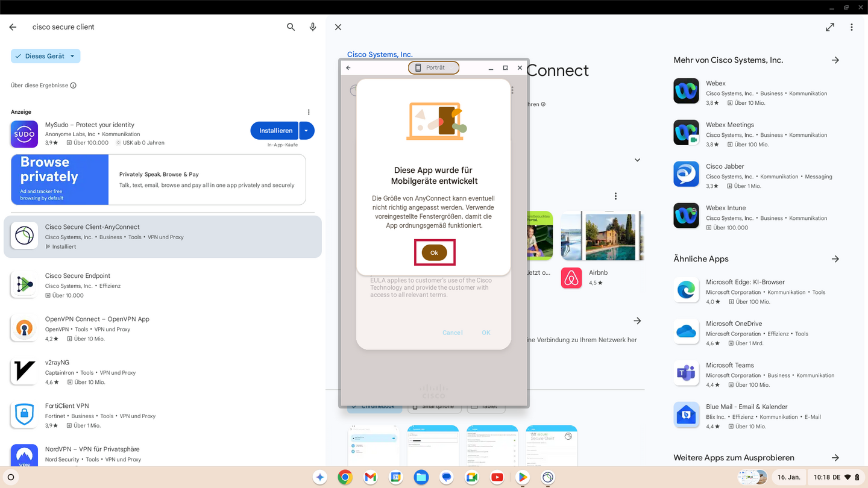Open first AnyConnect screenshot thumbnail
Viewport: 868px width, 488px height.
(373, 446)
